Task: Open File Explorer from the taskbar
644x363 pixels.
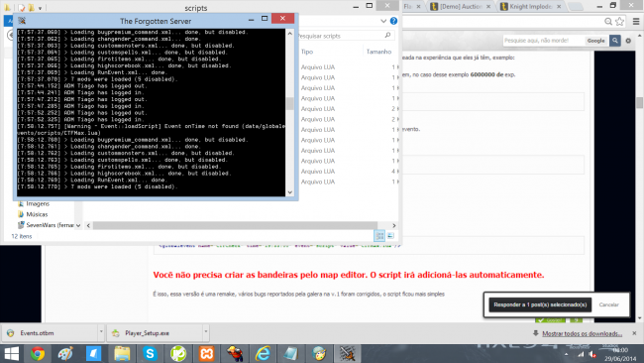Action: click(122, 353)
